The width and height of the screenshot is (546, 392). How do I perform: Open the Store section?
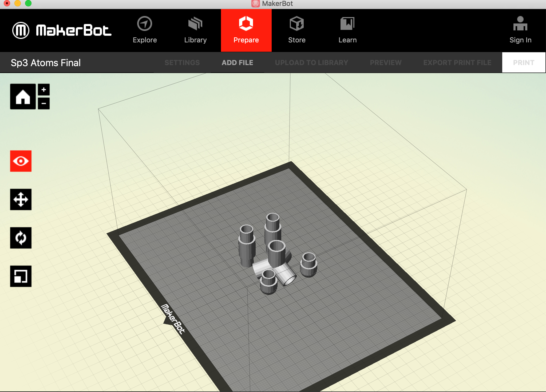click(x=297, y=30)
